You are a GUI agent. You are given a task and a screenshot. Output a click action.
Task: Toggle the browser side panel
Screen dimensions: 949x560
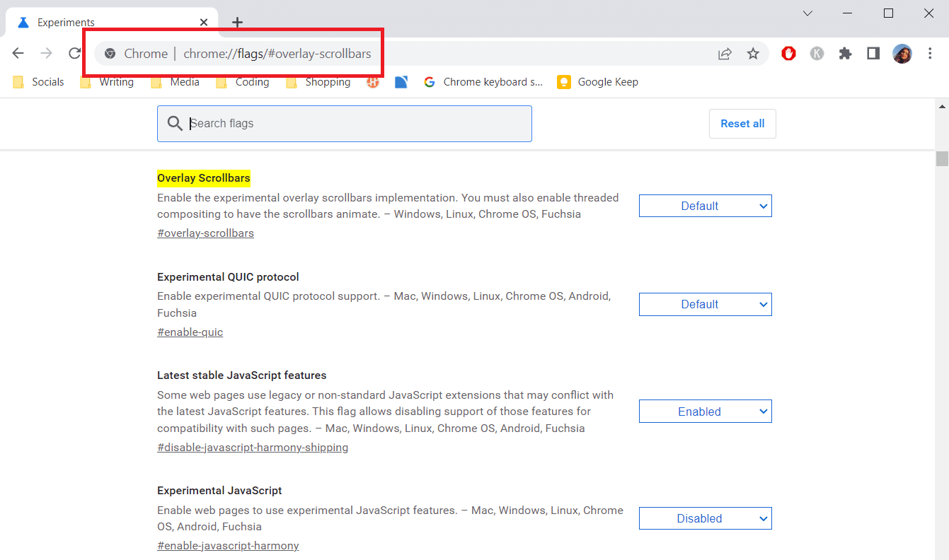point(873,53)
